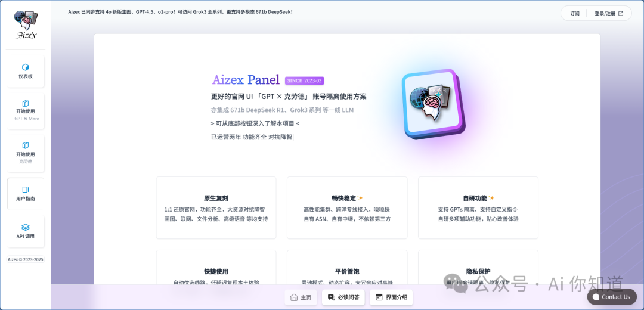
Task: Click the Aizex brain logo in the sidebar
Action: click(x=26, y=24)
